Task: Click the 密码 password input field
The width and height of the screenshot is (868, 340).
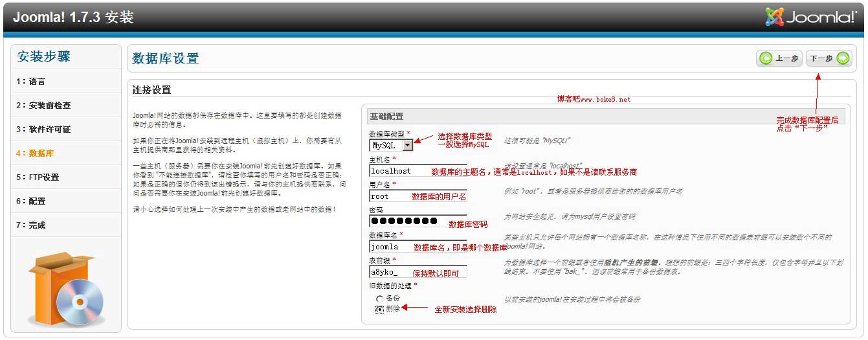Action: point(417,221)
